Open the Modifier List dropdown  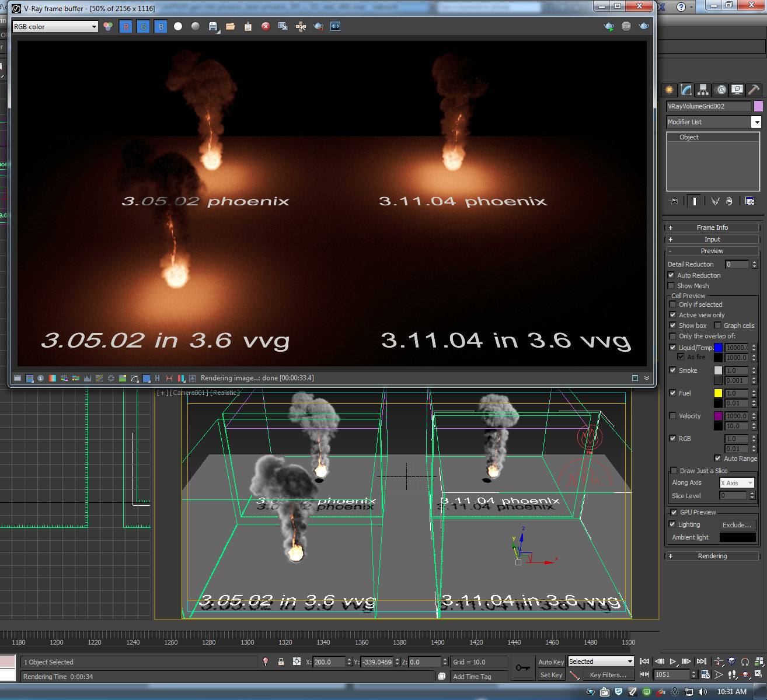(714, 122)
